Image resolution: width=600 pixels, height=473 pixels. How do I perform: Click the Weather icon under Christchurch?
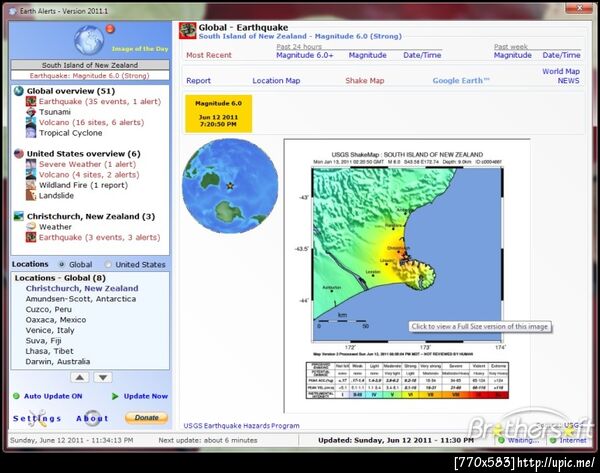pos(31,227)
